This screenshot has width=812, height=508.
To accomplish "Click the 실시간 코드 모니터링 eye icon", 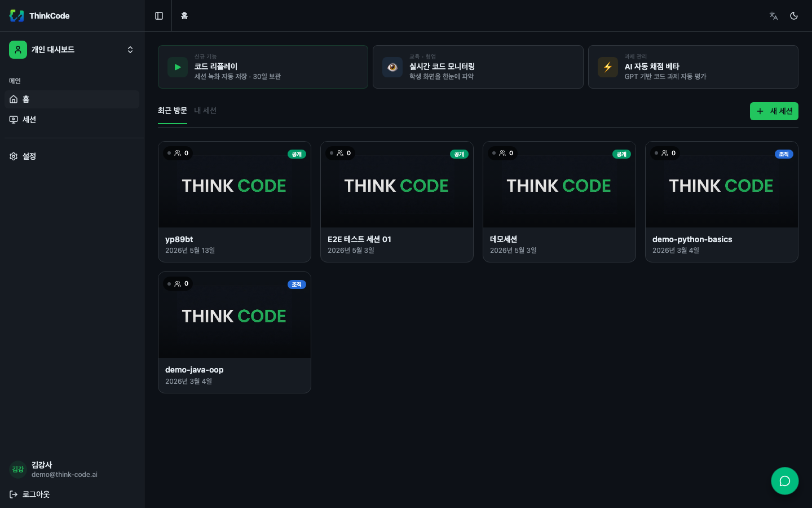I will (392, 67).
